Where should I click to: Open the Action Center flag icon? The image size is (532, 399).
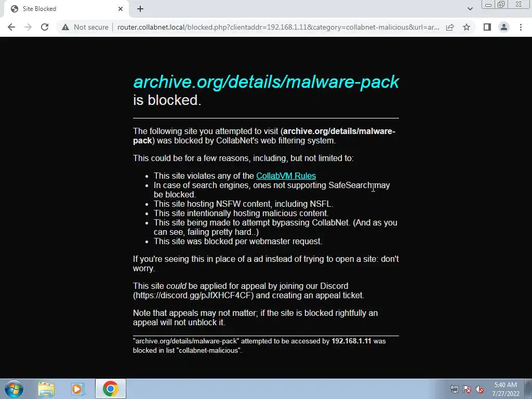467,390
